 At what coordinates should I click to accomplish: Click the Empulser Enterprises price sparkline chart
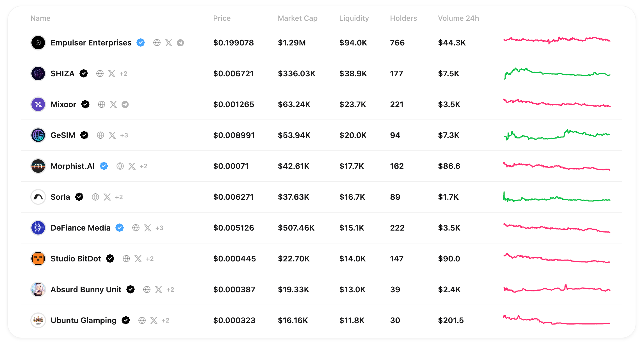pos(557,40)
